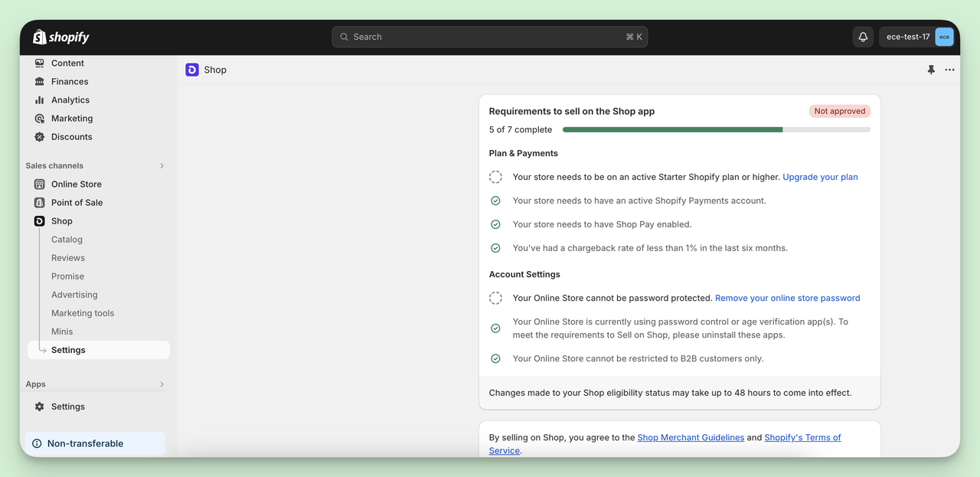Click Upgrade your plan link
980x477 pixels.
820,177
